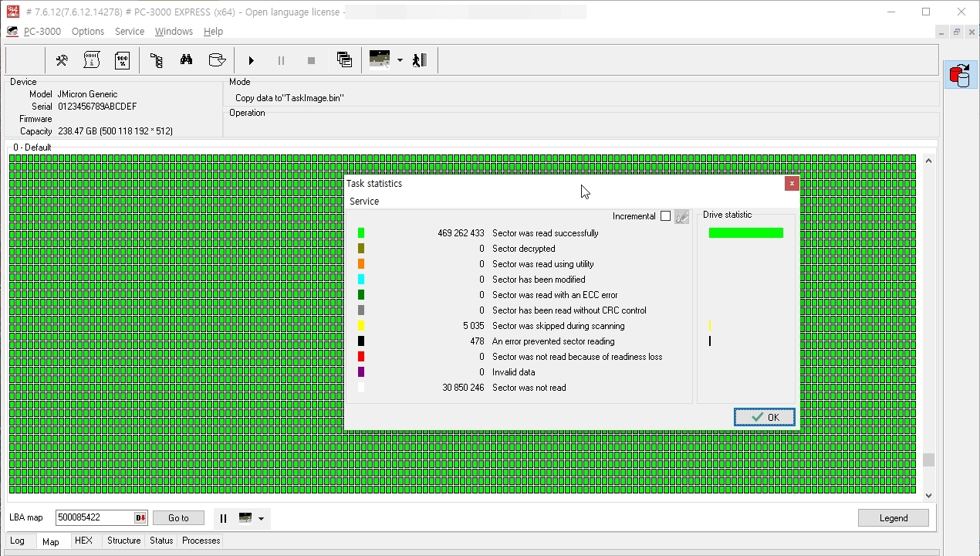Open the Help menu
Screen dimensions: 980x556
tap(213, 32)
